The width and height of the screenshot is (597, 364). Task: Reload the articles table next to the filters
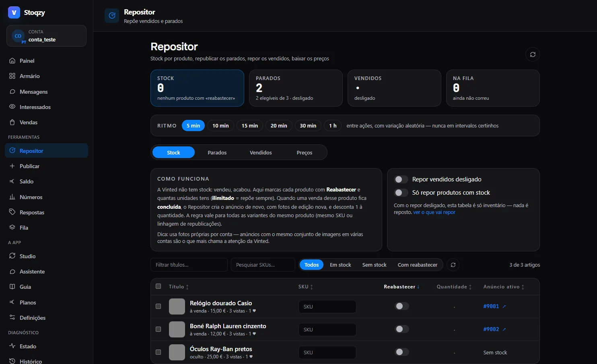453,265
